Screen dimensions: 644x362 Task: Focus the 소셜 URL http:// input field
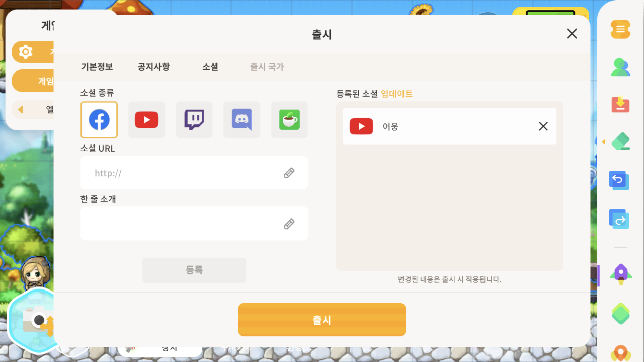pyautogui.click(x=181, y=173)
